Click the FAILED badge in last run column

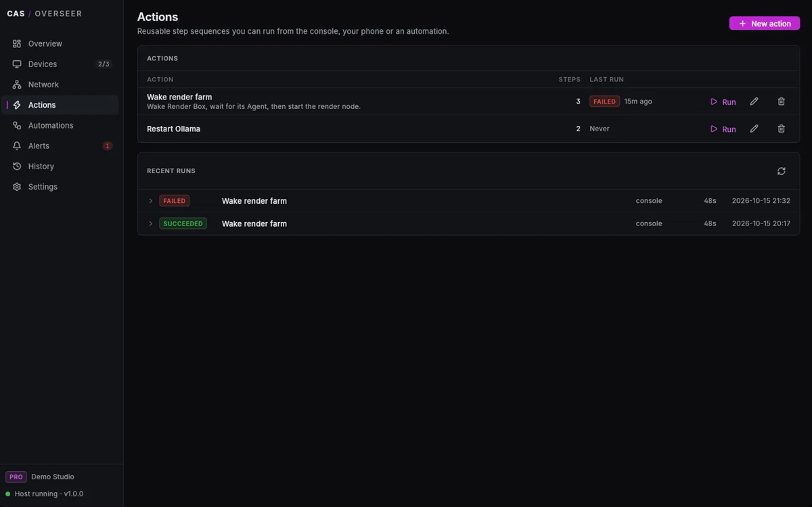coord(604,102)
